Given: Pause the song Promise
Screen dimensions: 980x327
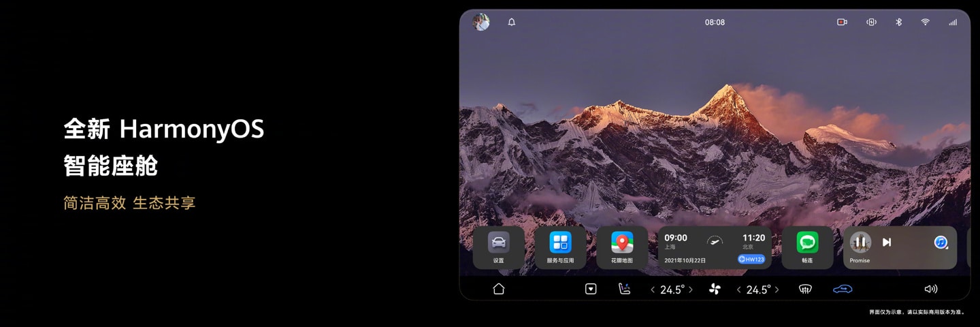Looking at the screenshot, I should pyautogui.click(x=860, y=242).
